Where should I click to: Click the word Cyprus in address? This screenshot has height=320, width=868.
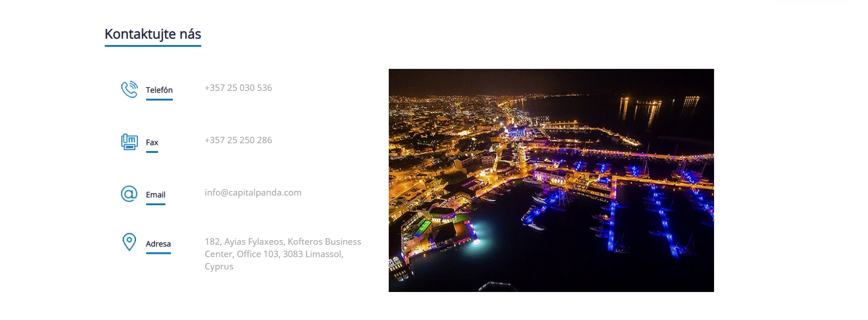[x=219, y=266]
